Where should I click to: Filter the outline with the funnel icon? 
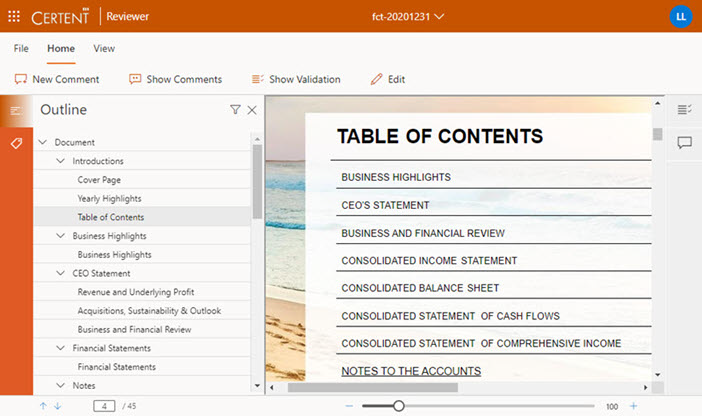(235, 110)
